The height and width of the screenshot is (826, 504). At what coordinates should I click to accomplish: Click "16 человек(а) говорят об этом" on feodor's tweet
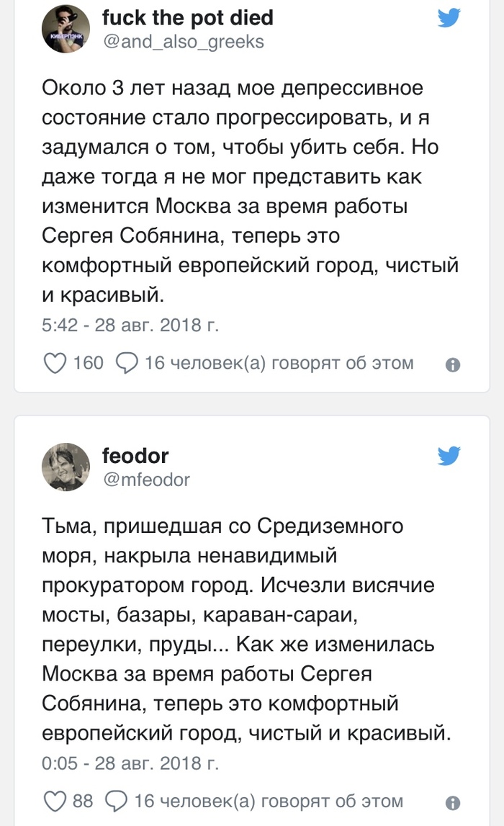269,801
